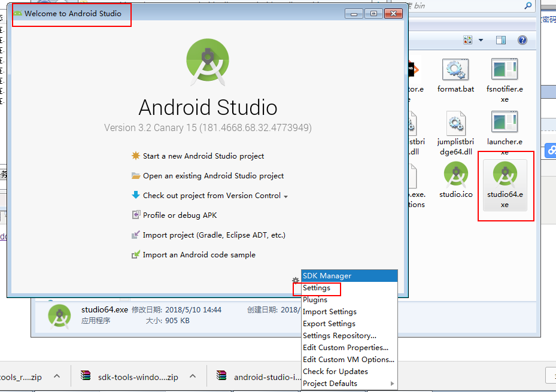Click Import an Android code sample link

(199, 255)
